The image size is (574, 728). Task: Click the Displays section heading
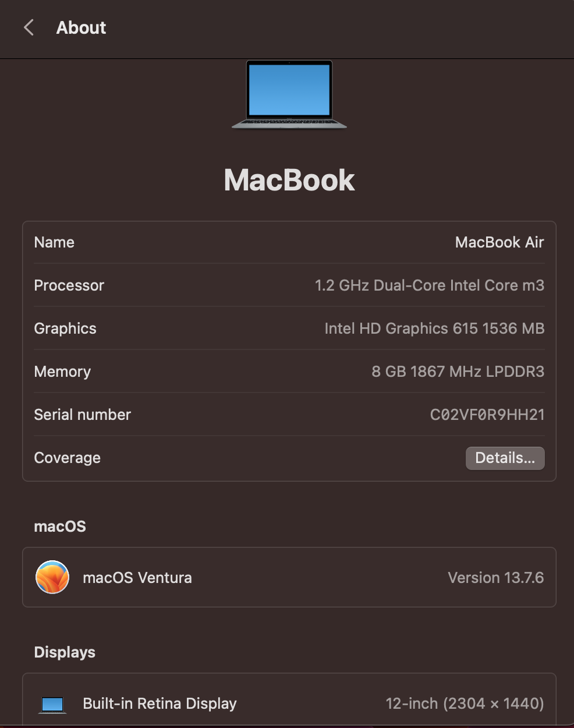(x=65, y=652)
